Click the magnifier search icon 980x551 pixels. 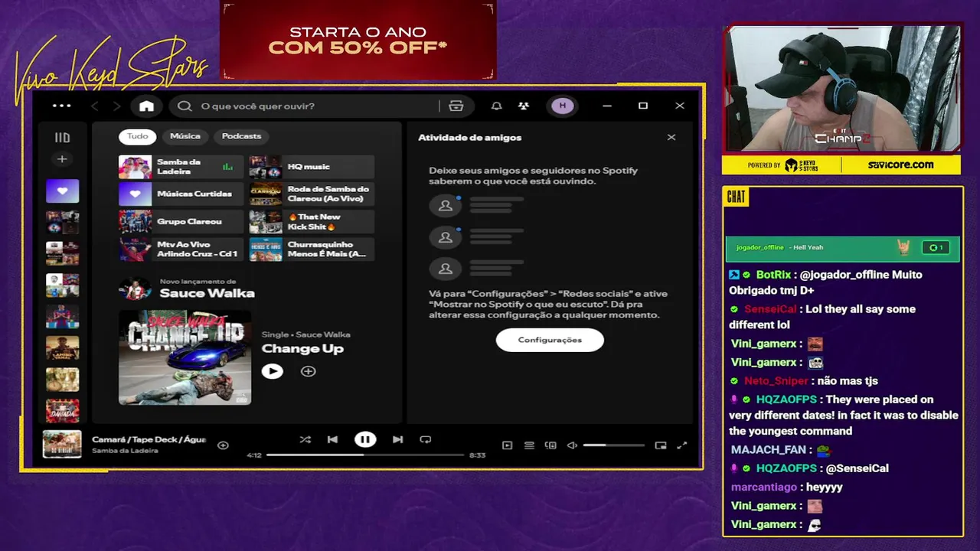[185, 106]
